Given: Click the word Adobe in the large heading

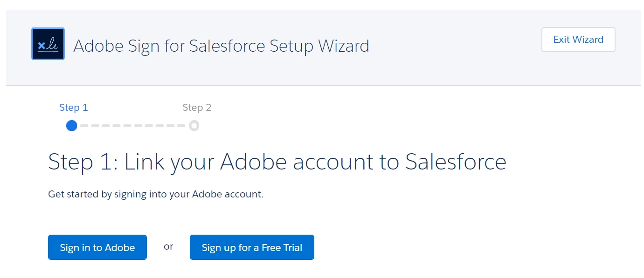Looking at the screenshot, I should tap(253, 162).
